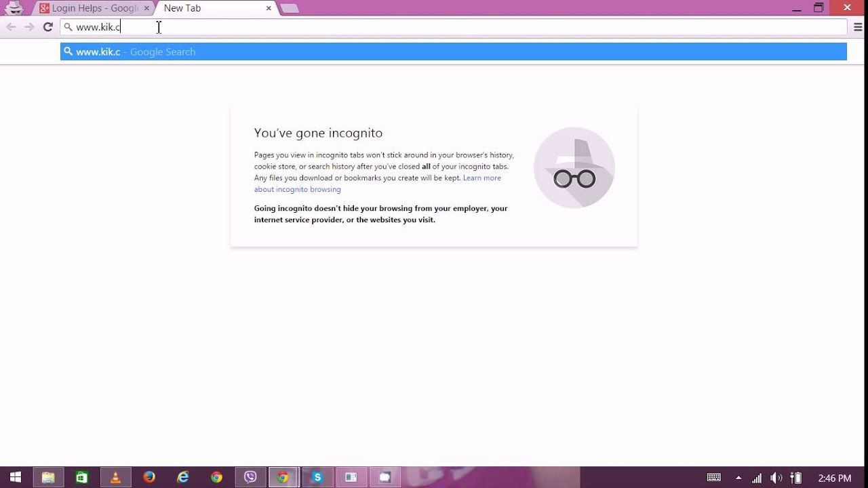Open a new tab with the tab-strip button
868x488 pixels.
click(290, 9)
